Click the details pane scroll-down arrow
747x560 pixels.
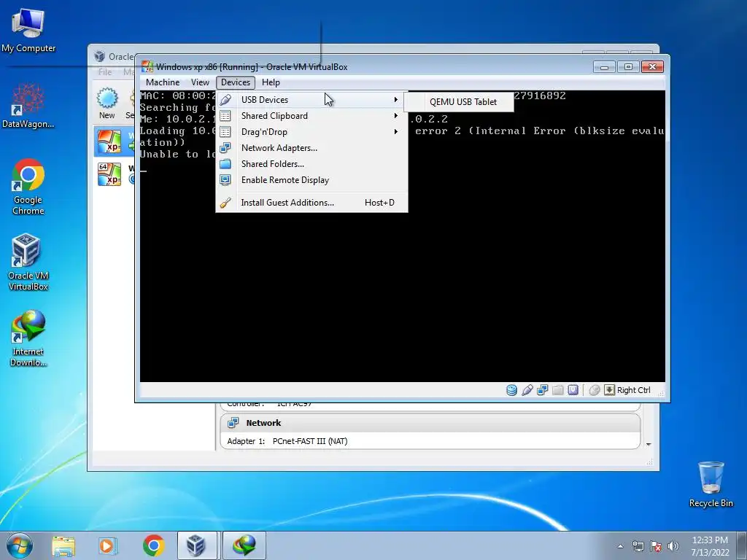coord(649,444)
